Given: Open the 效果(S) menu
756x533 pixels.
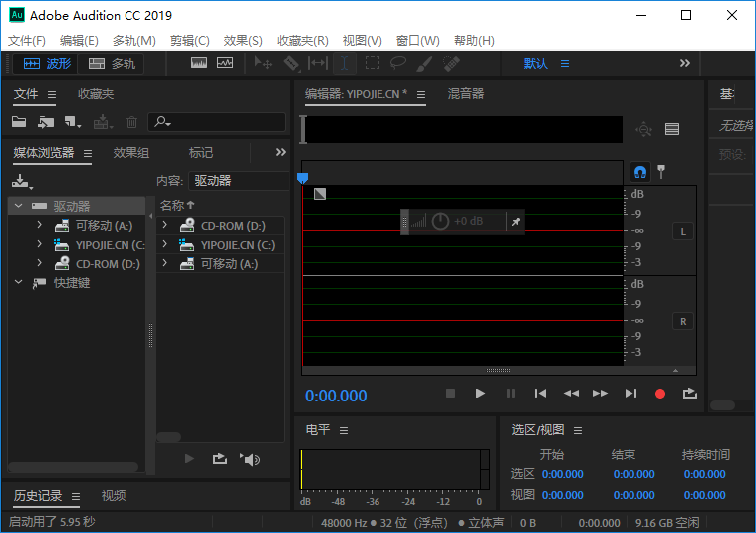Looking at the screenshot, I should [243, 41].
